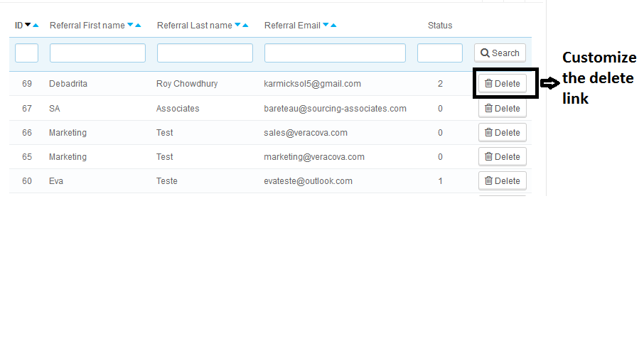644x341 pixels.
Task: Click the ID filter input box
Action: [x=27, y=53]
